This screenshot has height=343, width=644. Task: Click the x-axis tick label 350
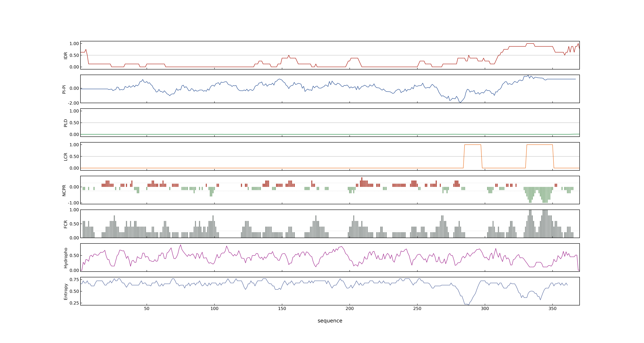coord(553,309)
